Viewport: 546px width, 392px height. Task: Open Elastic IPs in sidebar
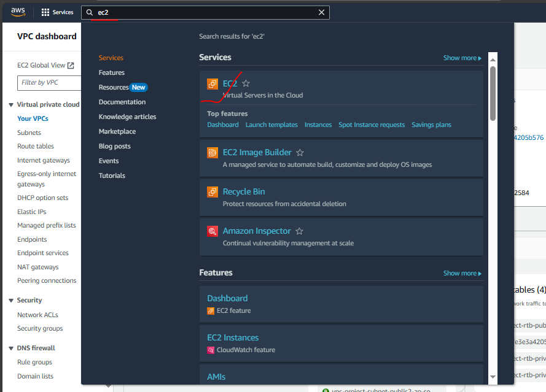click(32, 212)
